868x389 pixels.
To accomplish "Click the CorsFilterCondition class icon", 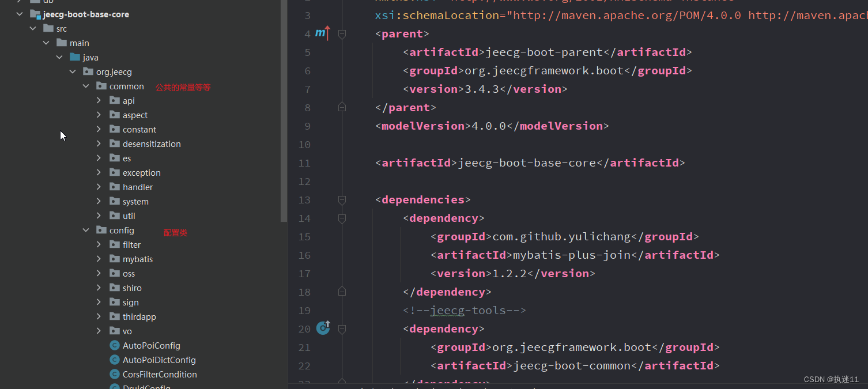I will tap(115, 374).
